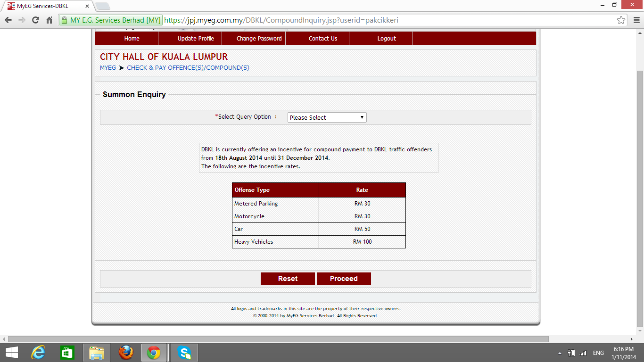Open the Home menu item

coord(132,39)
